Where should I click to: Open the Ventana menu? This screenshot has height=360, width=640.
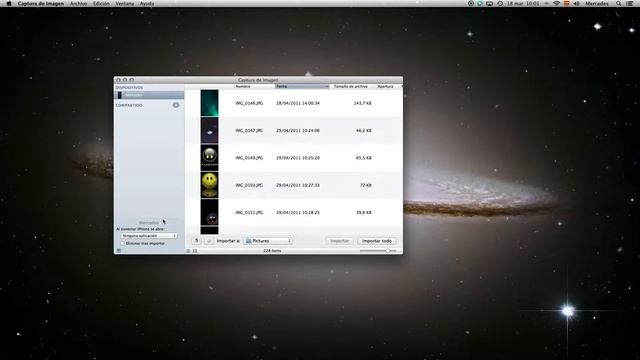click(124, 3)
